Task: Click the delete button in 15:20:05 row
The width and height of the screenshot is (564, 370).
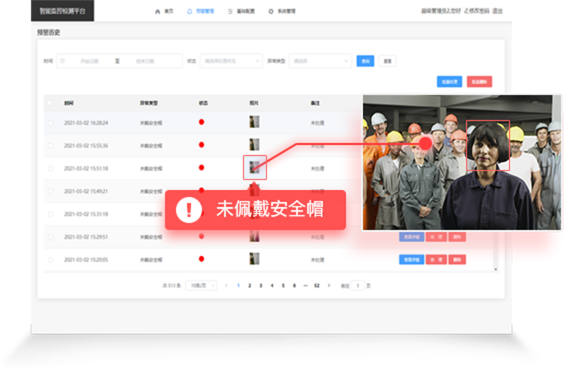Action: tap(457, 260)
